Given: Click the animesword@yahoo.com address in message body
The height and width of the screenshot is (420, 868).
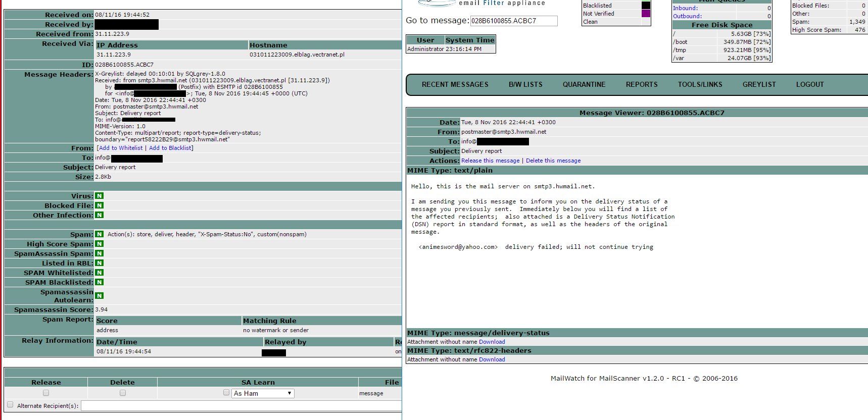Looking at the screenshot, I should pos(458,247).
